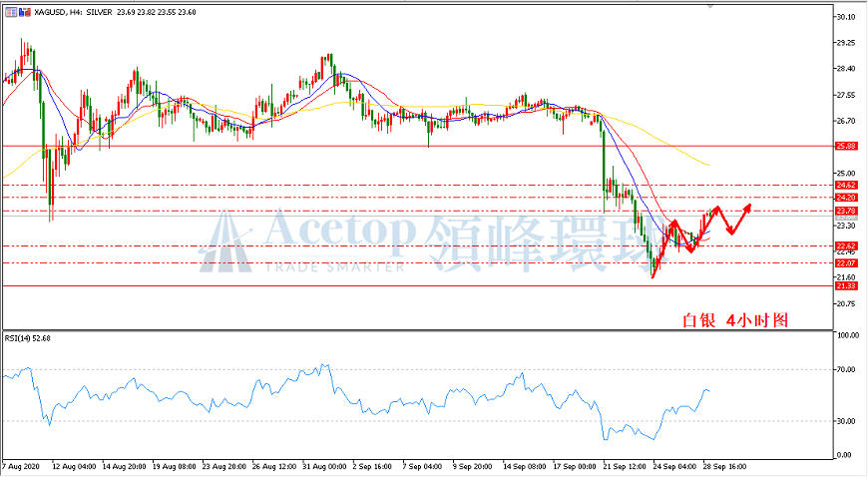Click the 25.88 resistance price label
The width and height of the screenshot is (868, 477).
point(846,147)
